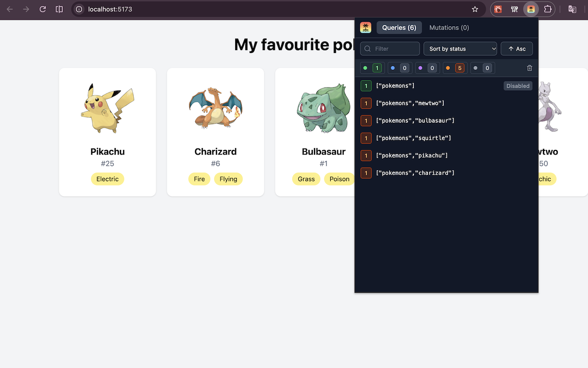Click the palm tree logo in devtools panel
This screenshot has height=368, width=588.
click(366, 28)
